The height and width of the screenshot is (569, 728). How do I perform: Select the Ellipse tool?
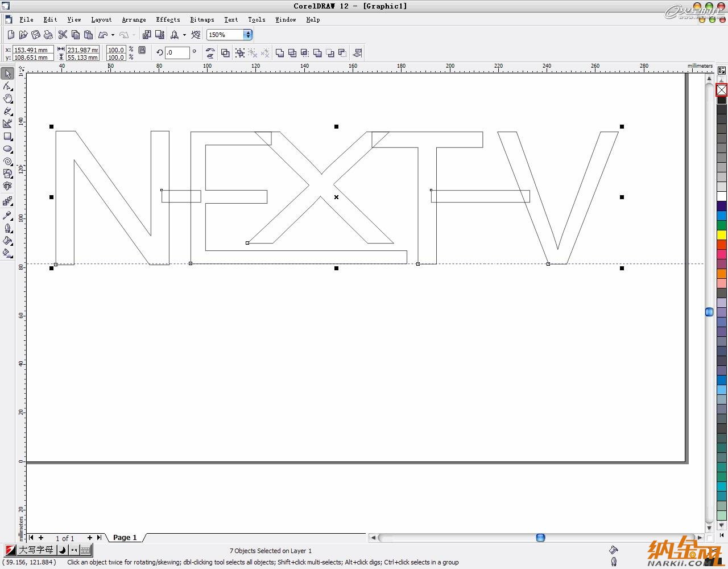(x=7, y=149)
